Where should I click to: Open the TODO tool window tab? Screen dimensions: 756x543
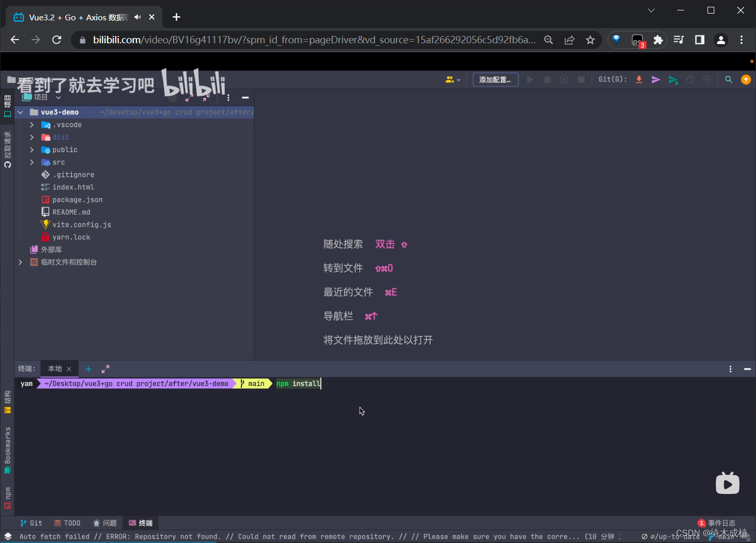[67, 523]
